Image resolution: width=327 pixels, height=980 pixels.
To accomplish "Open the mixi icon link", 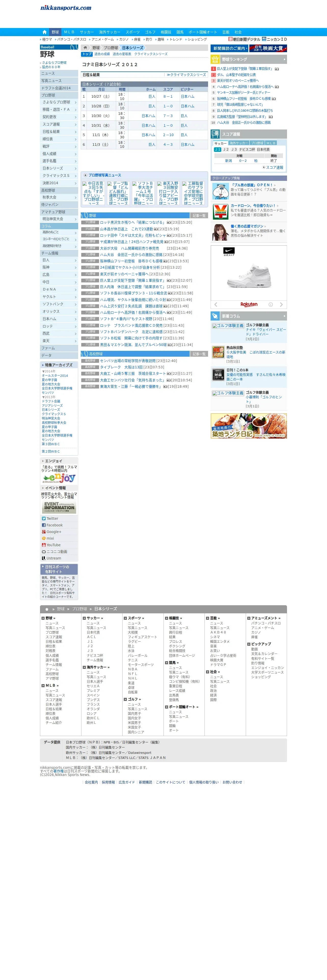I will (44, 538).
